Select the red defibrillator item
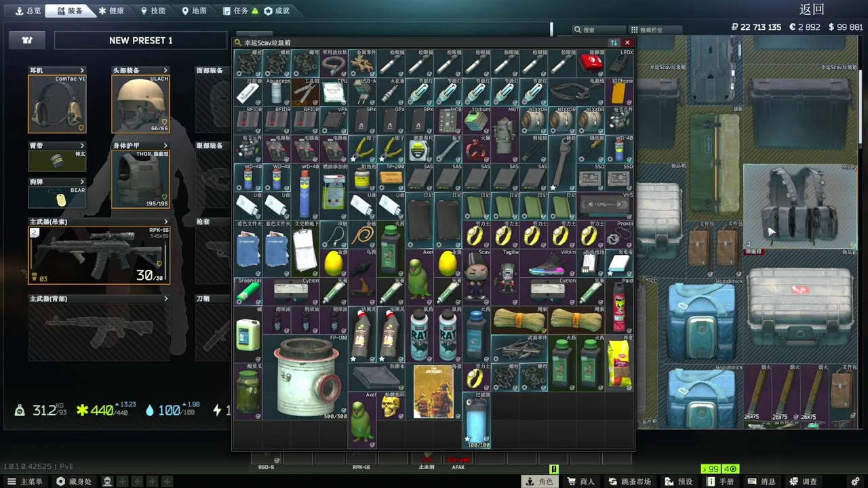Viewport: 868px width, 488px height. click(591, 63)
